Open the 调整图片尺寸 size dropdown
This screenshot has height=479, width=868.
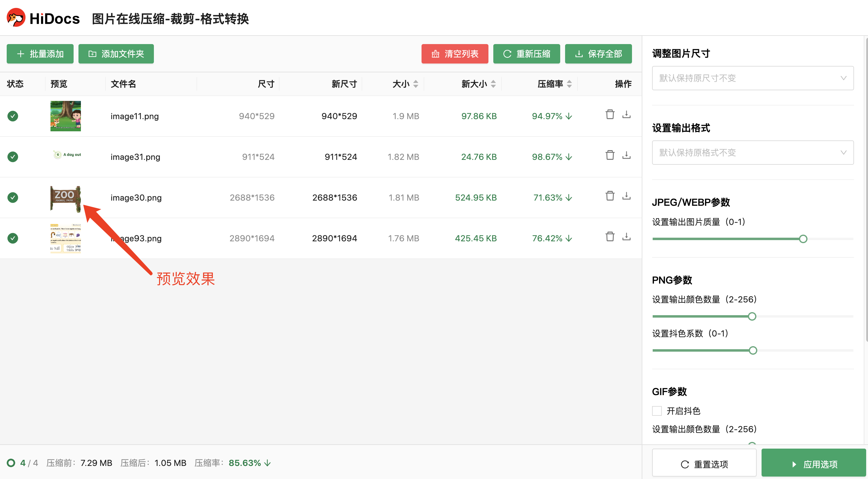pyautogui.click(x=752, y=78)
